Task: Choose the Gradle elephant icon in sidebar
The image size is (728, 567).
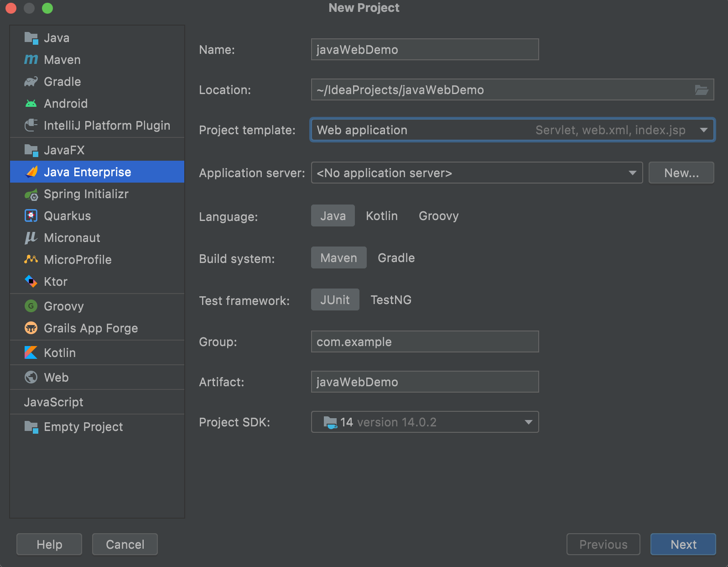Action: (x=31, y=82)
